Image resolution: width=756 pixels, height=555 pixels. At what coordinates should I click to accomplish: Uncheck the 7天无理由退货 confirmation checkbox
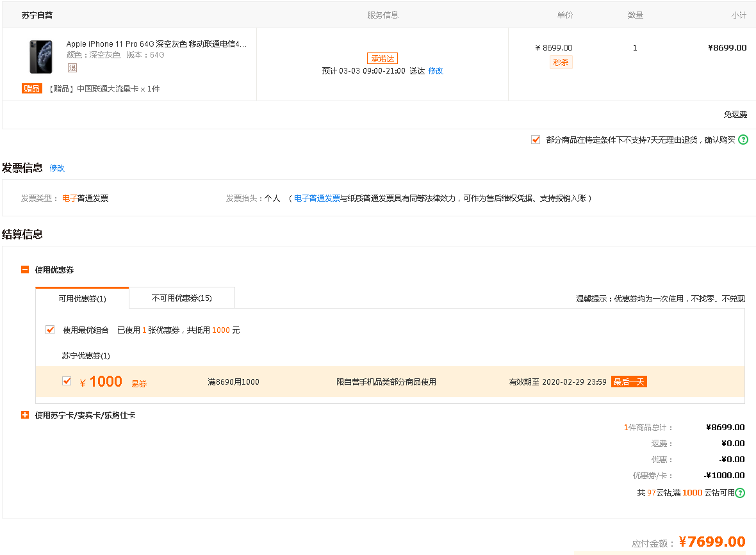(536, 140)
